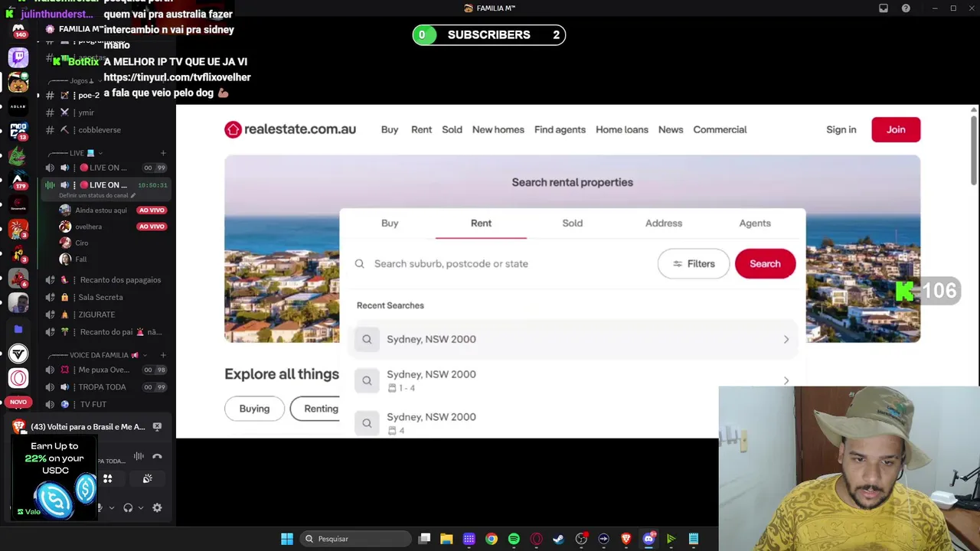The width and height of the screenshot is (980, 551).
Task: Open New homes in top navigation
Action: [x=498, y=129]
